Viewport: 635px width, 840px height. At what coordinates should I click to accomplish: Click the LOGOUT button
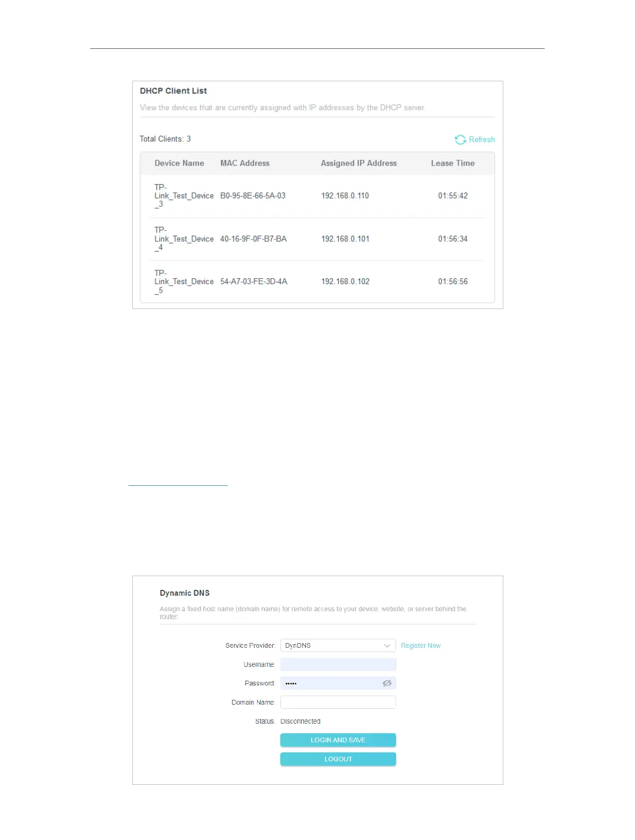click(338, 759)
